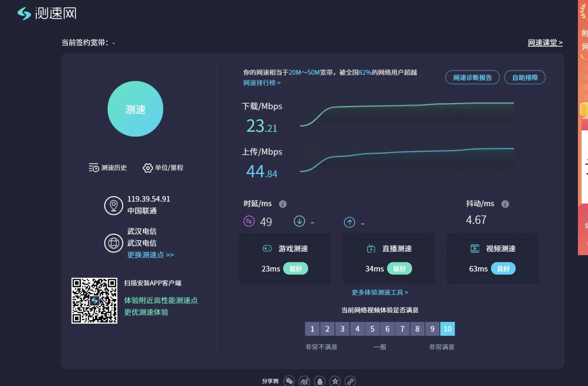Image resolution: width=588 pixels, height=386 pixels.
Task: Rate satisfaction as 1
Action: (312, 329)
